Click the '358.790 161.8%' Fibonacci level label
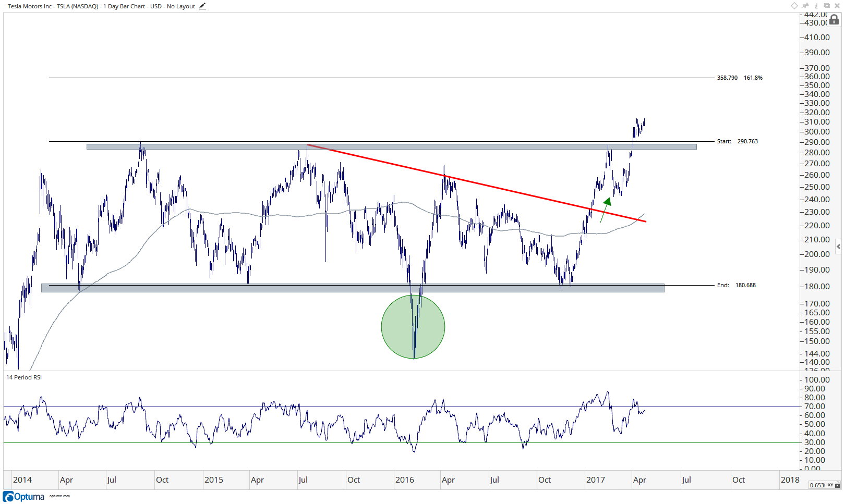The width and height of the screenshot is (845, 504). pyautogui.click(x=740, y=78)
